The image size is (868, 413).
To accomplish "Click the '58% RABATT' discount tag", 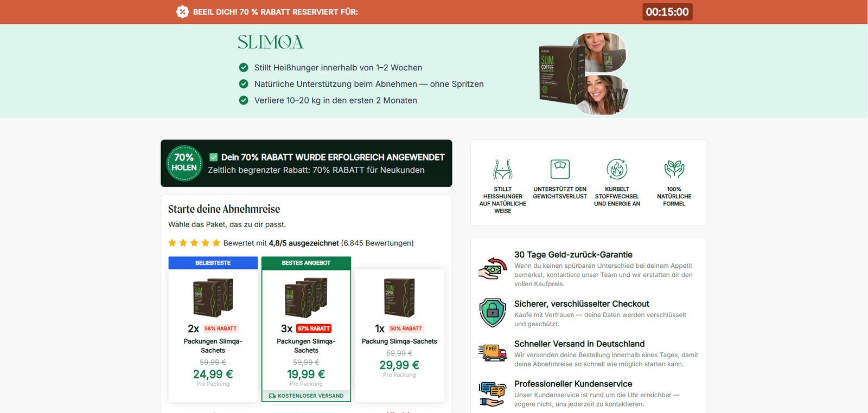I will pyautogui.click(x=221, y=328).
